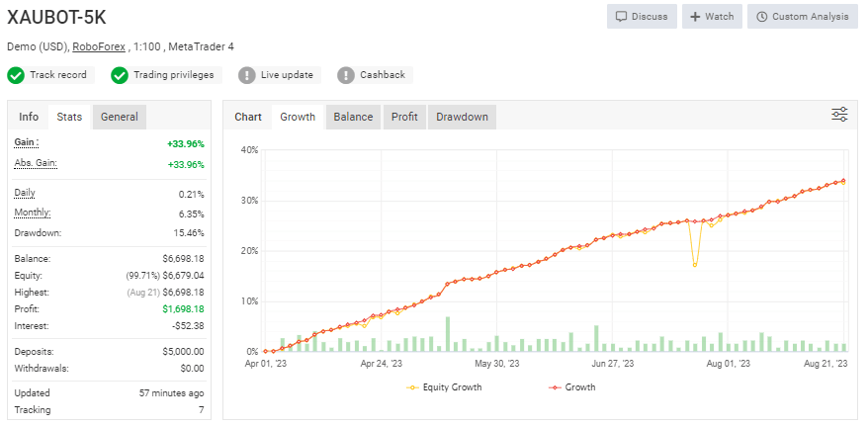The width and height of the screenshot is (868, 427).
Task: Add system to watchlist with Watch button
Action: click(712, 17)
